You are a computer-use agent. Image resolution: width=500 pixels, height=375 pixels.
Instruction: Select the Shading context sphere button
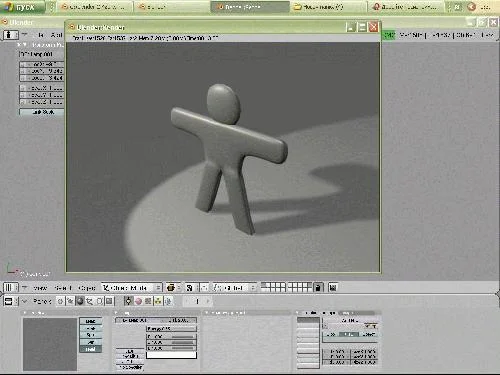click(80, 301)
